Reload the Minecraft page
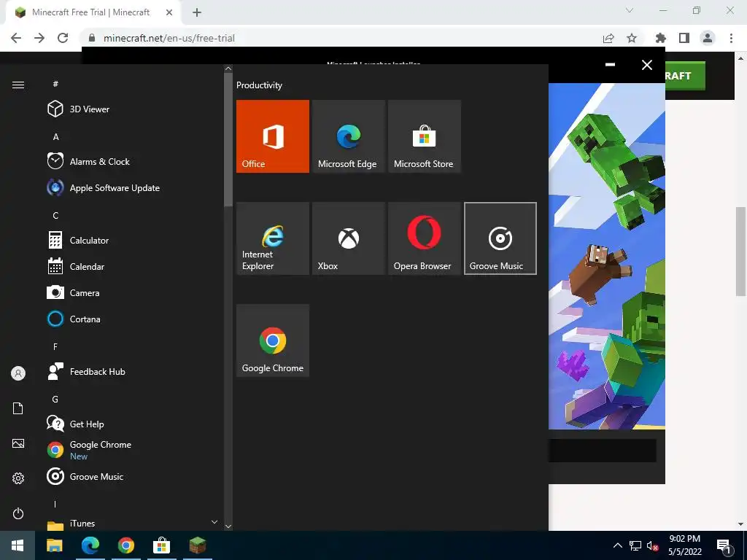The width and height of the screenshot is (747, 560). pos(63,38)
